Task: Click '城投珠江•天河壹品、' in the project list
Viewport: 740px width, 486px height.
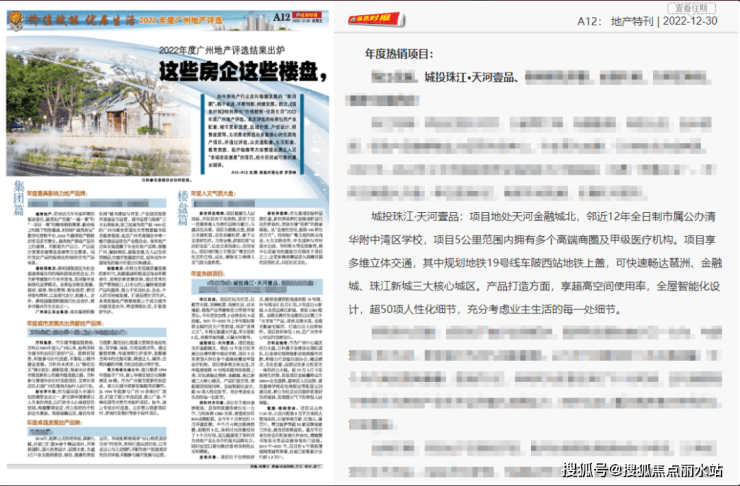Action: pyautogui.click(x=471, y=77)
